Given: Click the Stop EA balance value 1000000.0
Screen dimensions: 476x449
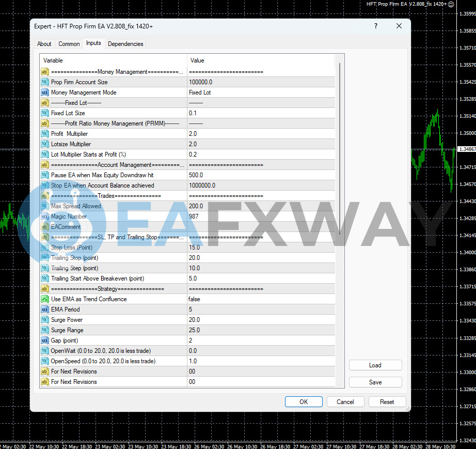Looking at the screenshot, I should (x=261, y=185).
